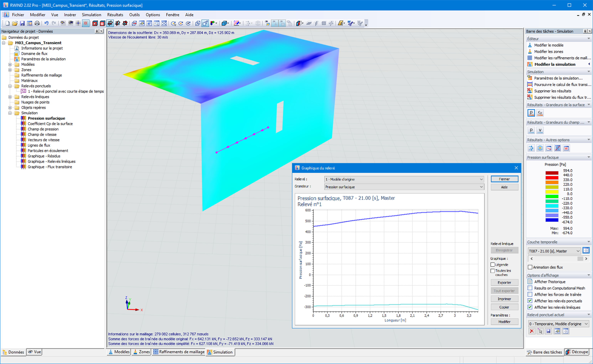Expand the Modèles tree folder

[10, 65]
